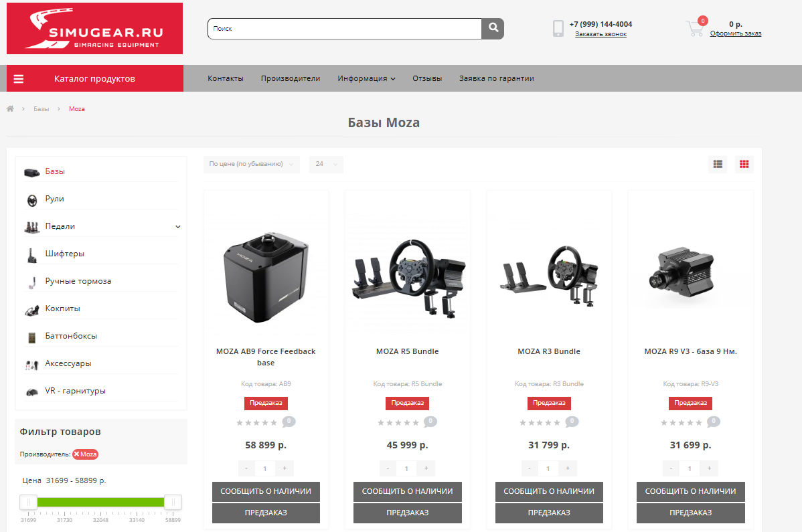Click Заказать звонок link
802x532 pixels.
point(600,34)
